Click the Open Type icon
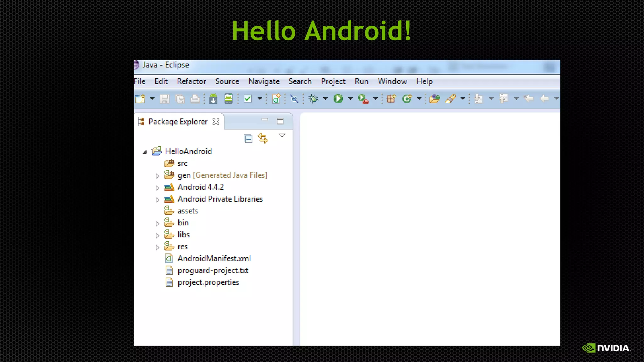644x362 pixels. pyautogui.click(x=435, y=99)
